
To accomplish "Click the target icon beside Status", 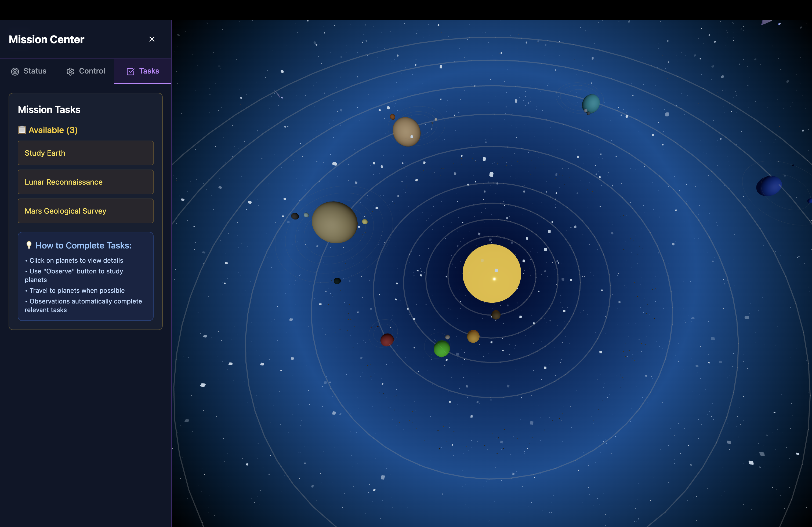I will pyautogui.click(x=15, y=71).
